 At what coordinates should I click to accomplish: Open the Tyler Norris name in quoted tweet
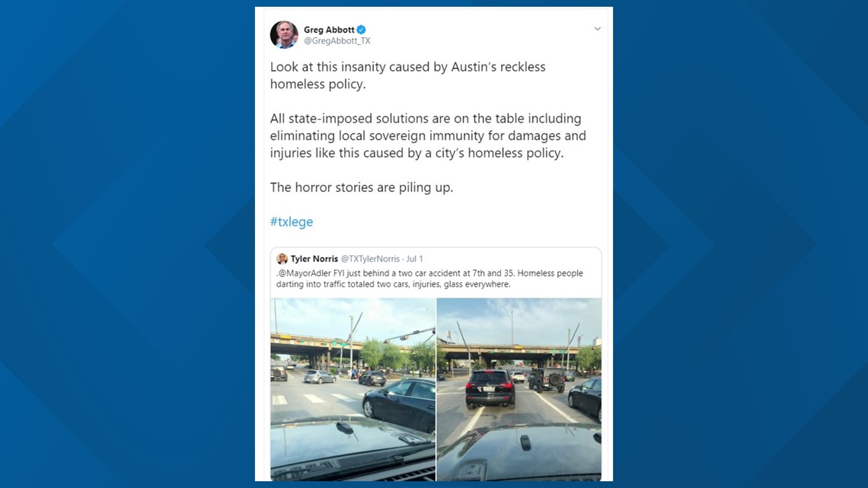314,258
